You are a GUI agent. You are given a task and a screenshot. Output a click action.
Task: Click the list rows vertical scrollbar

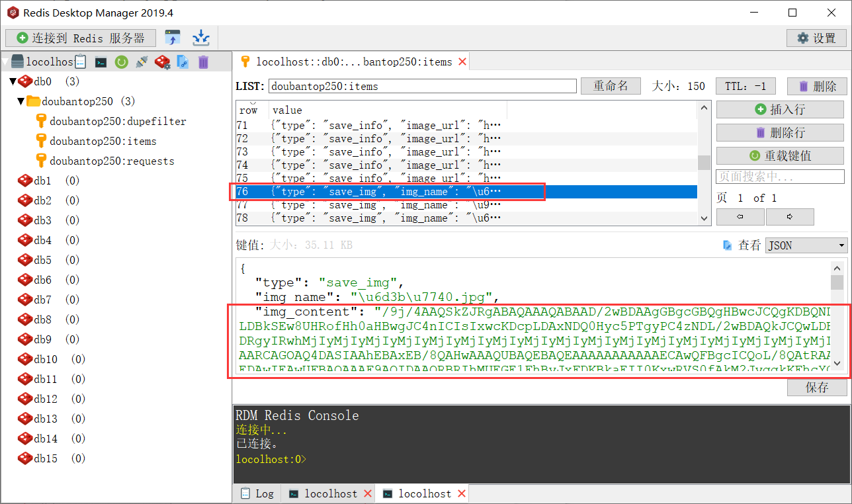pos(704,163)
